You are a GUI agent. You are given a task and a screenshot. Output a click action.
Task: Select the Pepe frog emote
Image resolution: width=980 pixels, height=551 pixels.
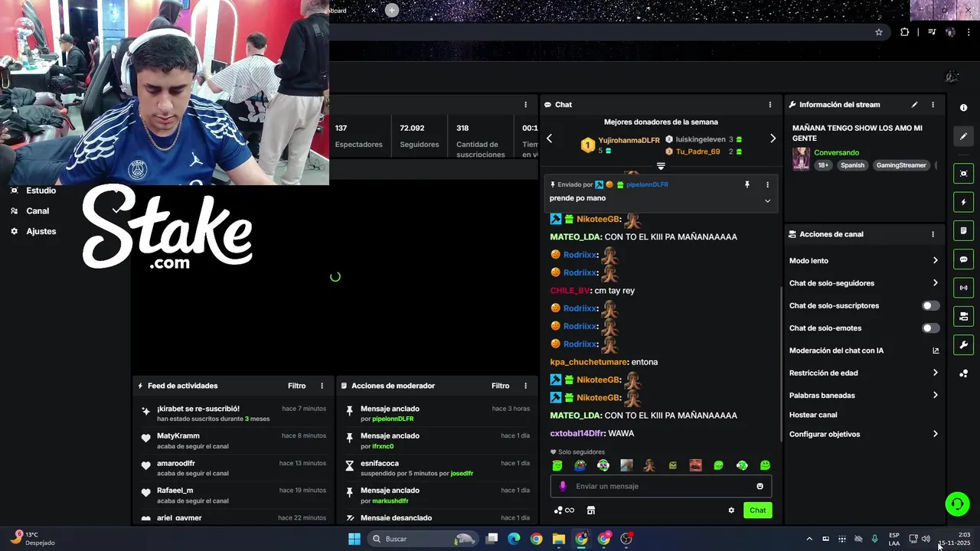(x=580, y=465)
